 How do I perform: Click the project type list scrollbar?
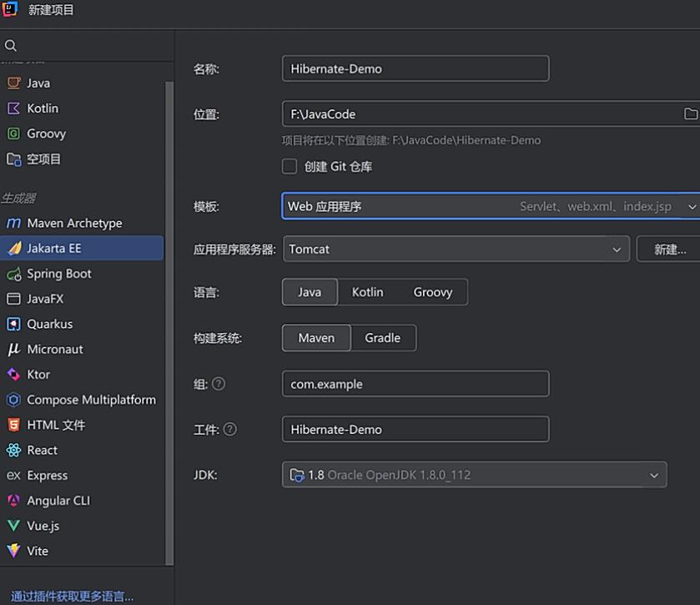pos(169,324)
